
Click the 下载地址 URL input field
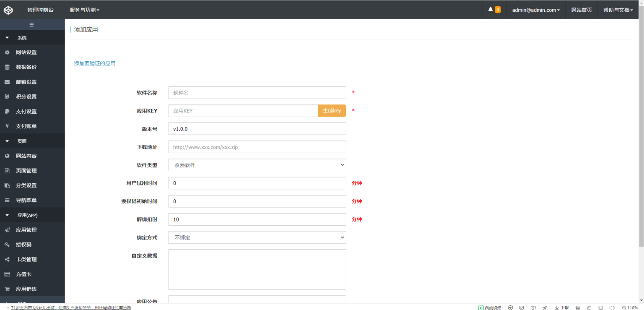click(257, 147)
